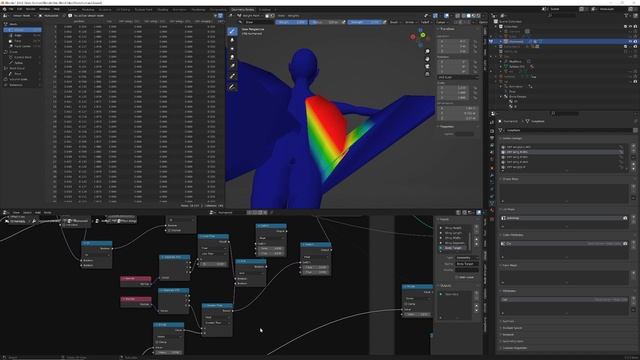Open the Brush settings dropdown

pyautogui.click(x=395, y=22)
